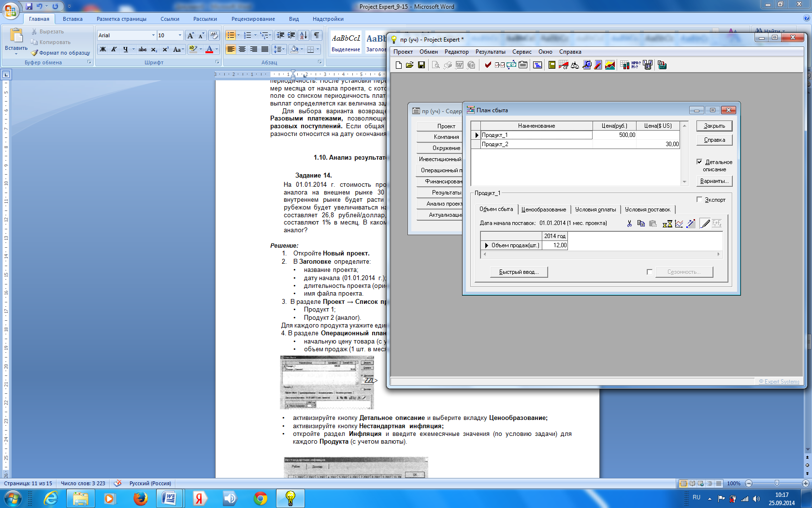Click the Copy icon in План сбыта
812x508 pixels.
[641, 224]
